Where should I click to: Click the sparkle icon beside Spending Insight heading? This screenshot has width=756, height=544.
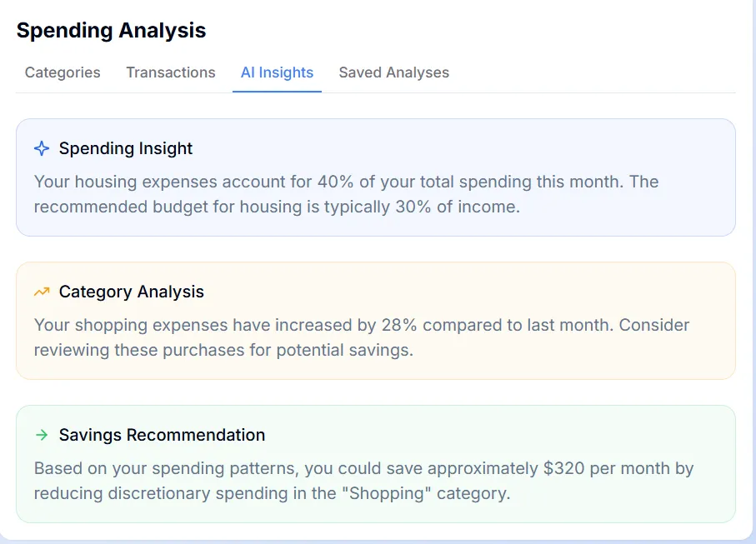pyautogui.click(x=41, y=147)
